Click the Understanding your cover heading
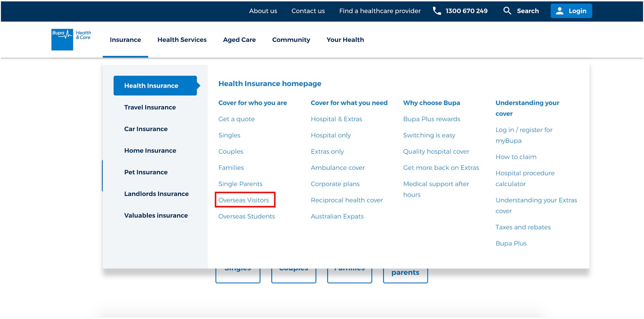The width and height of the screenshot is (644, 319). [x=527, y=108]
